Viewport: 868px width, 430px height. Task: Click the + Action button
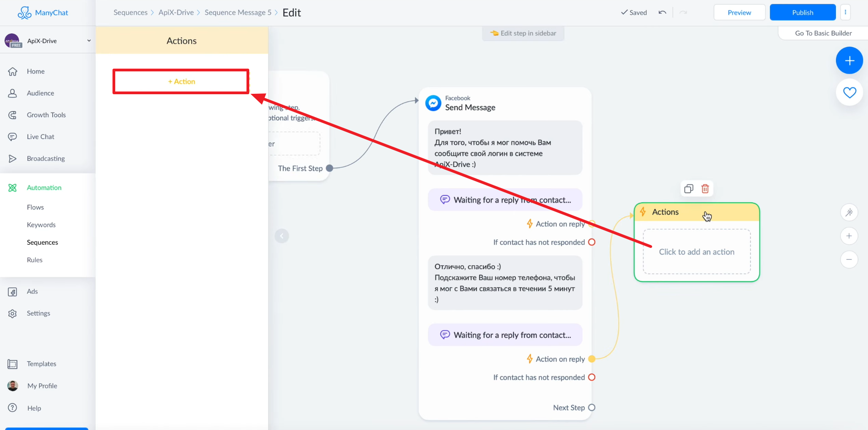[x=181, y=81]
